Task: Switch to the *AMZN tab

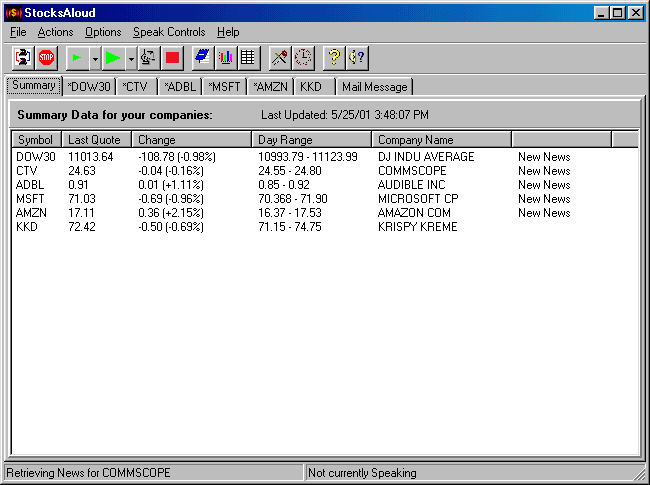Action: tap(270, 87)
